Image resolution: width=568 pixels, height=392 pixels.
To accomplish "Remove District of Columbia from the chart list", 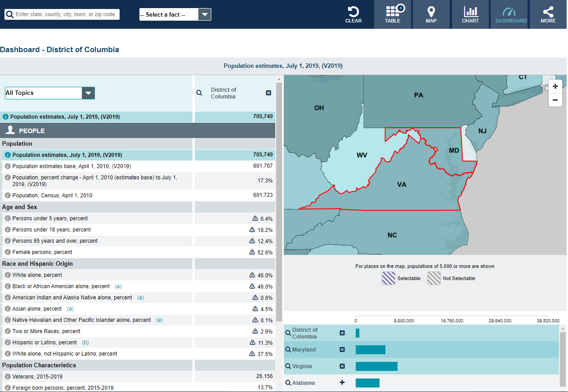I will [x=342, y=333].
